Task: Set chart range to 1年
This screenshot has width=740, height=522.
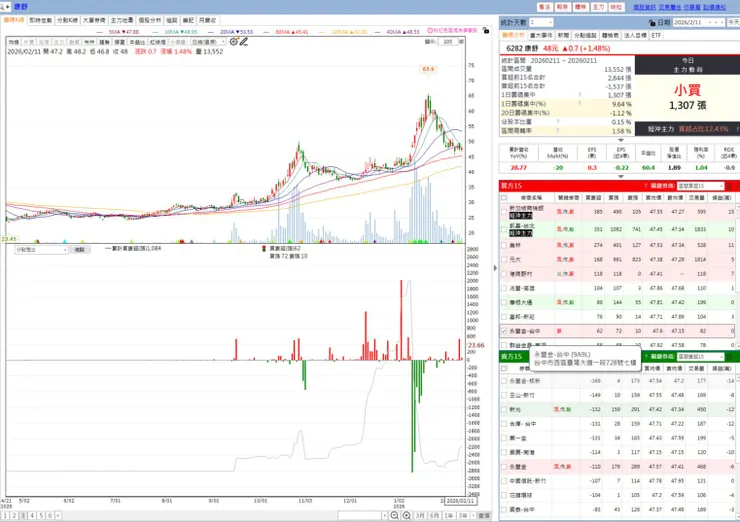Action: (449, 515)
